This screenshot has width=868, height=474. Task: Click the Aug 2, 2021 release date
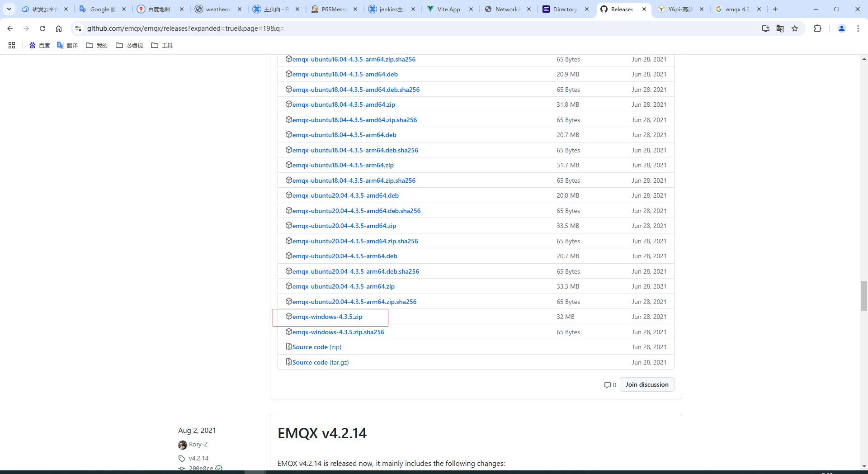pyautogui.click(x=197, y=430)
